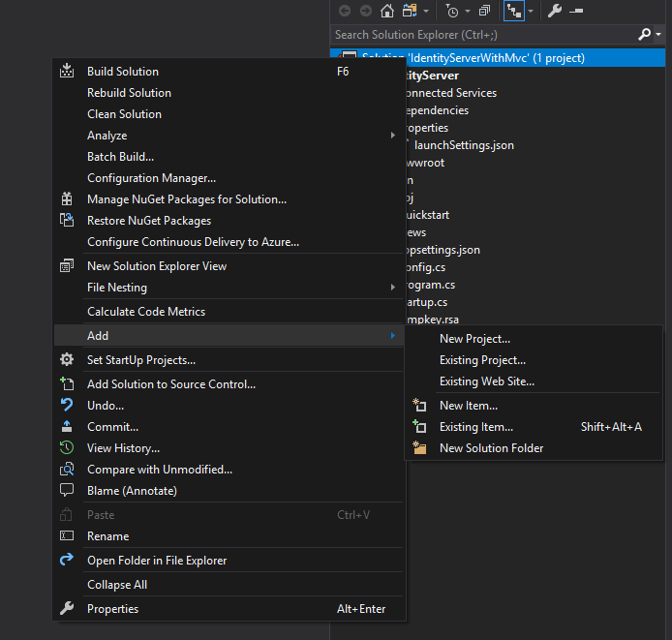
Task: Click the Undo arrow icon
Action: pos(67,405)
